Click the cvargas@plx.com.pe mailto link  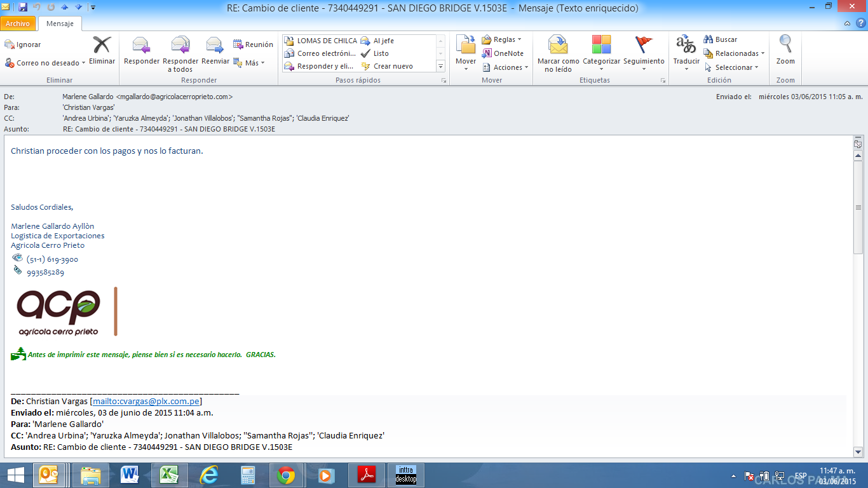[x=146, y=401]
